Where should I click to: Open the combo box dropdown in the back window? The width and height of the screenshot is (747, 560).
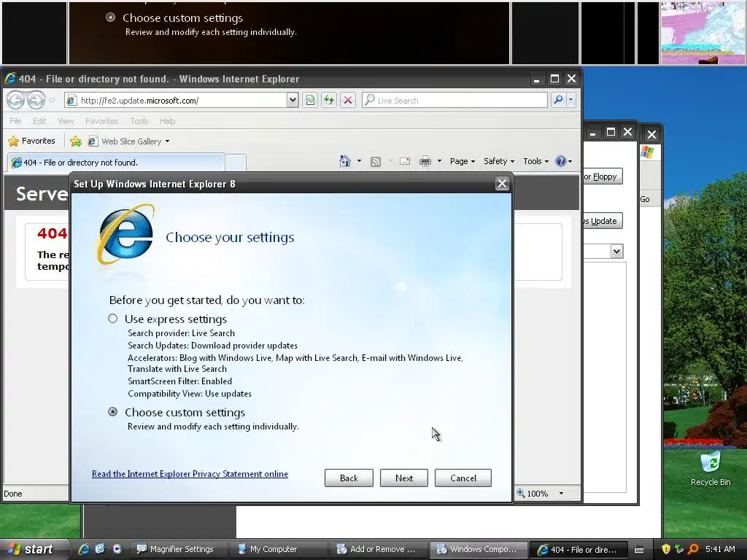[616, 251]
